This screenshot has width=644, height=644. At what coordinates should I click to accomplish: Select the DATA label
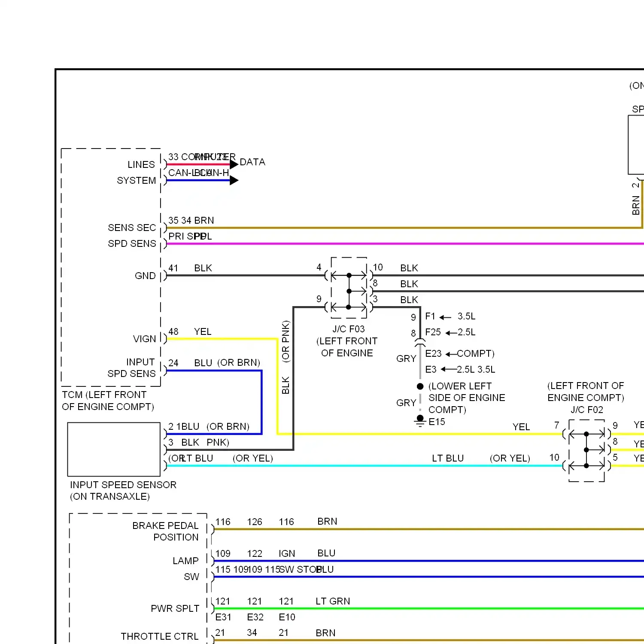click(x=252, y=162)
